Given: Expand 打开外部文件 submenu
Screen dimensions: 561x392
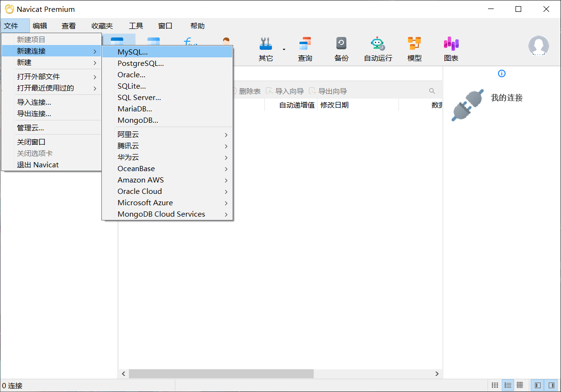Looking at the screenshot, I should point(52,77).
